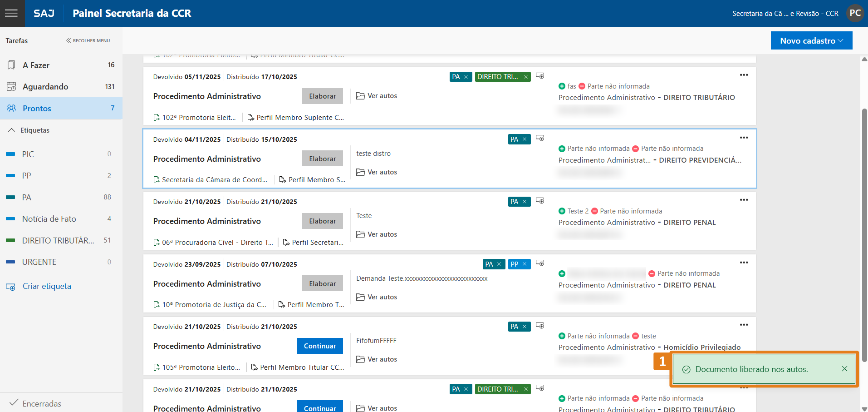Collapse the Etiquetas section

(12, 130)
